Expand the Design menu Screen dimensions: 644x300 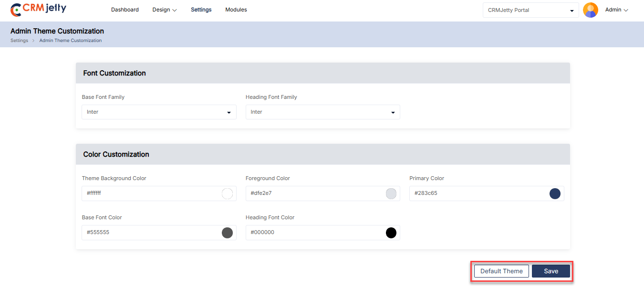(x=165, y=10)
